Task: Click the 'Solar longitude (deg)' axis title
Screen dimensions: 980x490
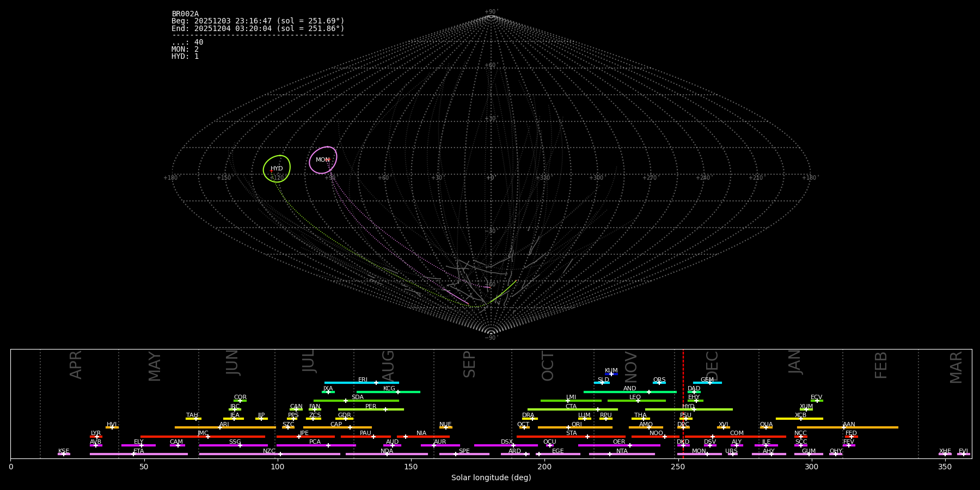Action: coord(491,478)
